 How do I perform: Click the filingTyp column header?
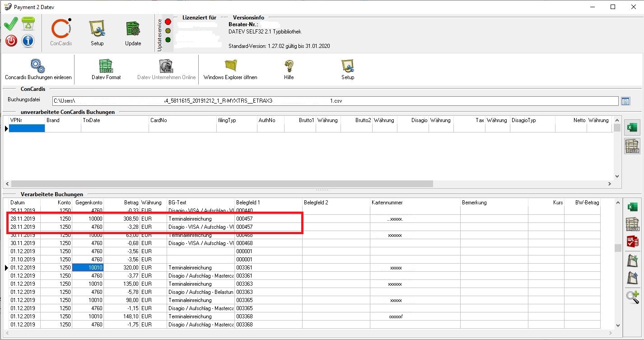click(x=237, y=120)
